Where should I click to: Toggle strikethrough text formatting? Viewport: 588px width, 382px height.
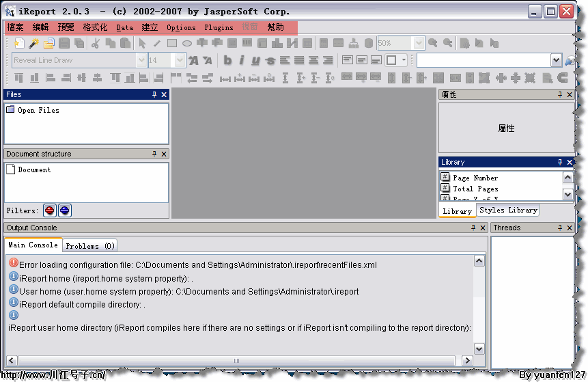[x=270, y=60]
